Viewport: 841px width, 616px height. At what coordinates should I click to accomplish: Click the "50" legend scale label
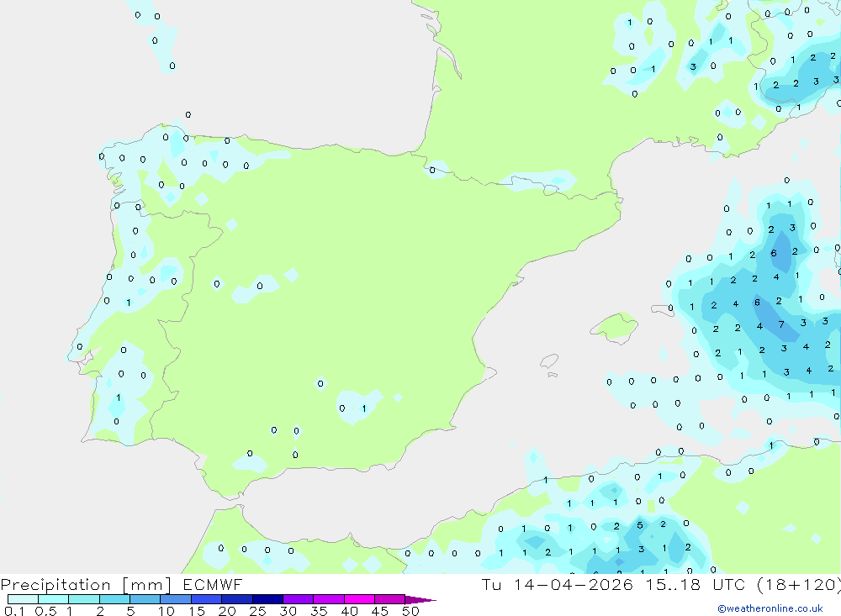pyautogui.click(x=410, y=611)
